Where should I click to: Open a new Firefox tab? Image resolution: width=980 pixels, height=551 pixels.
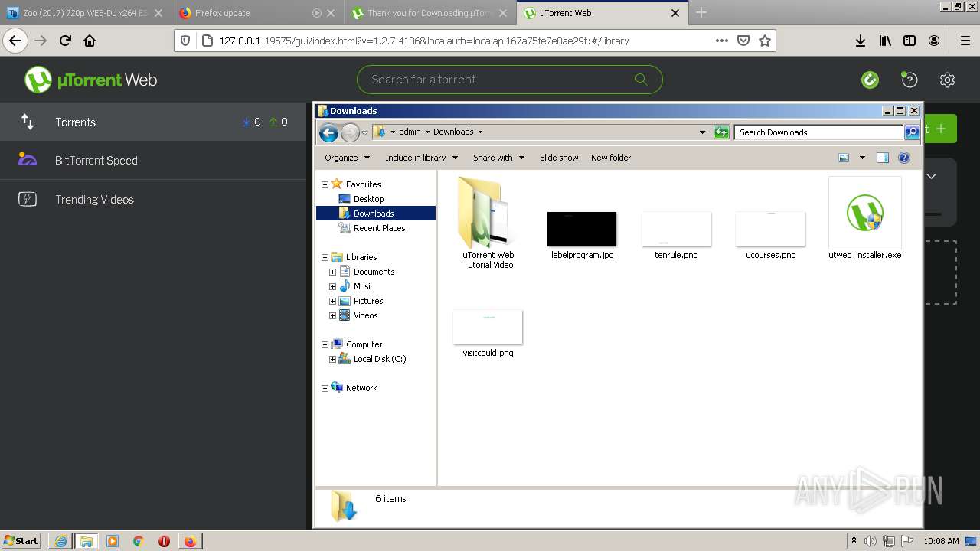tap(701, 13)
